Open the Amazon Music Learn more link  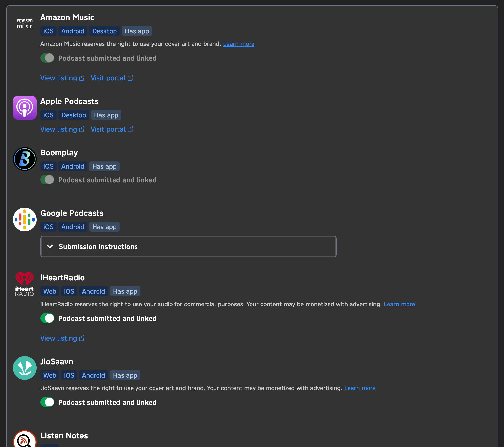tap(238, 44)
